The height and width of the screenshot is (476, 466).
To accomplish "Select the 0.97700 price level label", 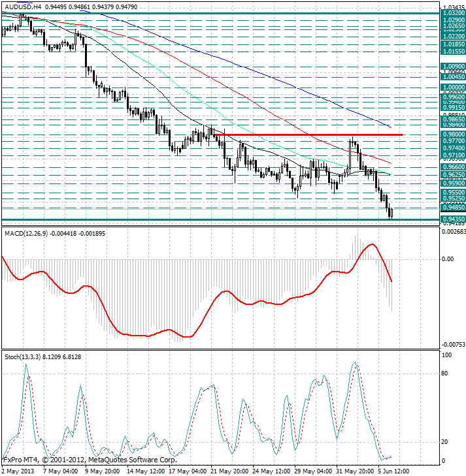I will click(x=453, y=141).
